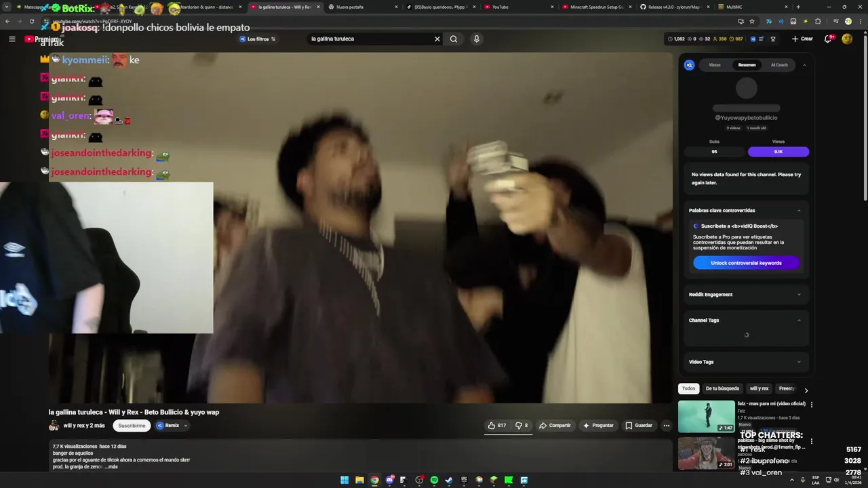Viewport: 868px width, 488px height.
Task: Open File Explorer from the taskbar
Action: pos(359,480)
